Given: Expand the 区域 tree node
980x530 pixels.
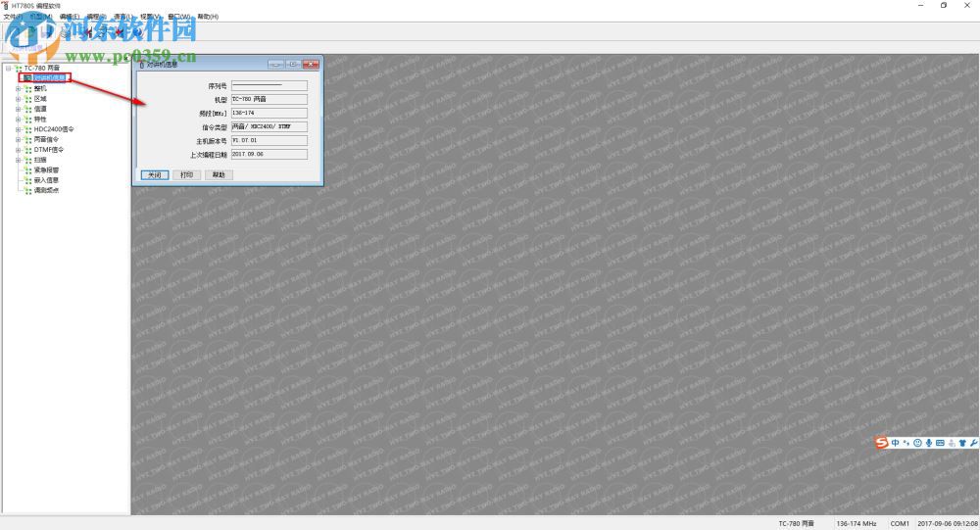Looking at the screenshot, I should pos(18,99).
